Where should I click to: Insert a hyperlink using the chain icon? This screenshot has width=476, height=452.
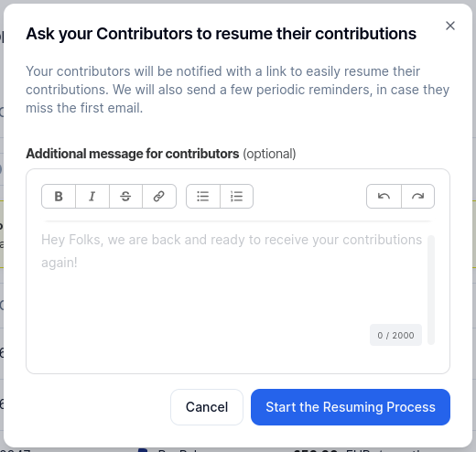159,196
